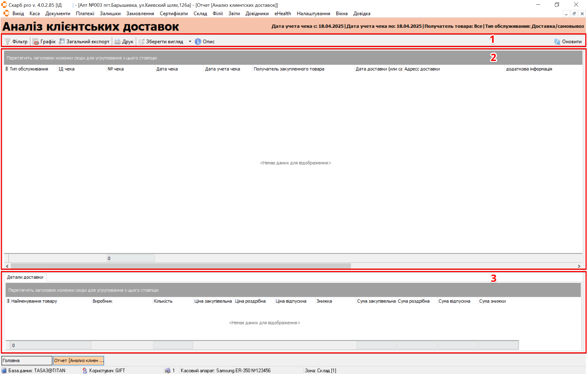Select the Детали доставки tab
The width and height of the screenshot is (588, 374).
pos(25,277)
